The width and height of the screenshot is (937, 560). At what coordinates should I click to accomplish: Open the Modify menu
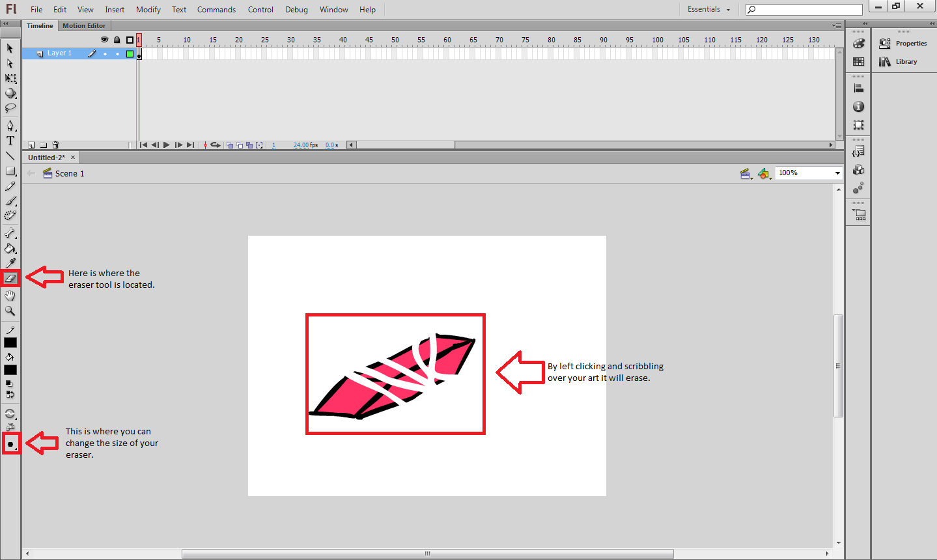point(148,9)
